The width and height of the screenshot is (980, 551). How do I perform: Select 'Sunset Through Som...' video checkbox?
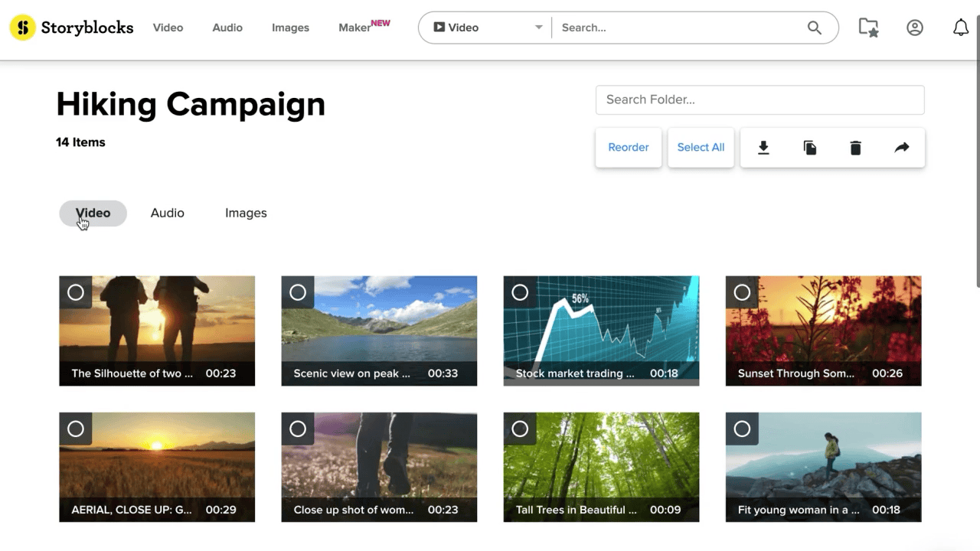tap(742, 292)
